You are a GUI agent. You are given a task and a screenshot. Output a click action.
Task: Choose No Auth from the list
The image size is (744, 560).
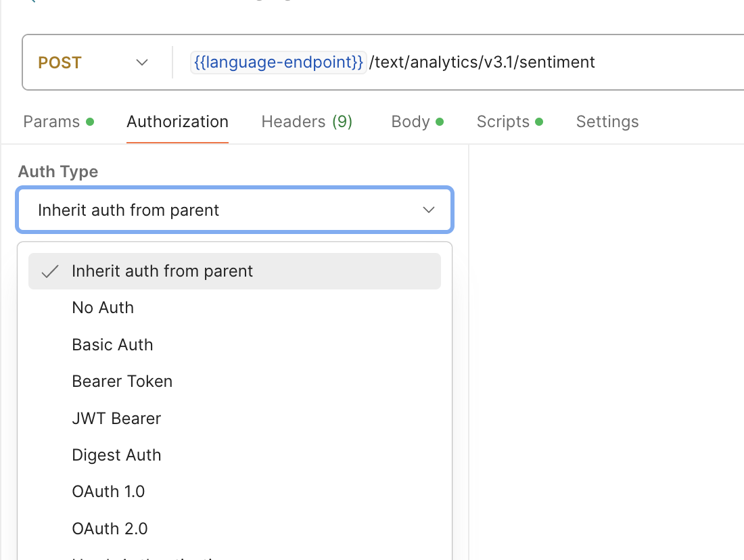[103, 308]
